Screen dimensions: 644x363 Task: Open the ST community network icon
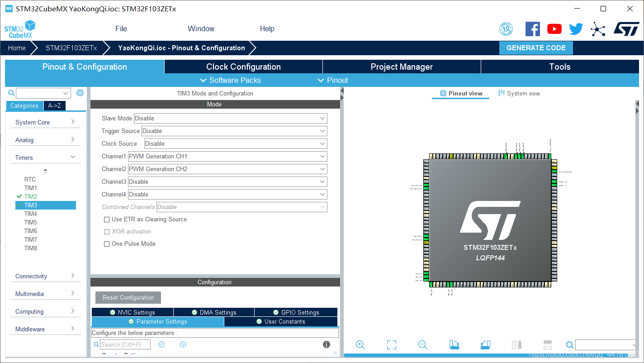598,30
